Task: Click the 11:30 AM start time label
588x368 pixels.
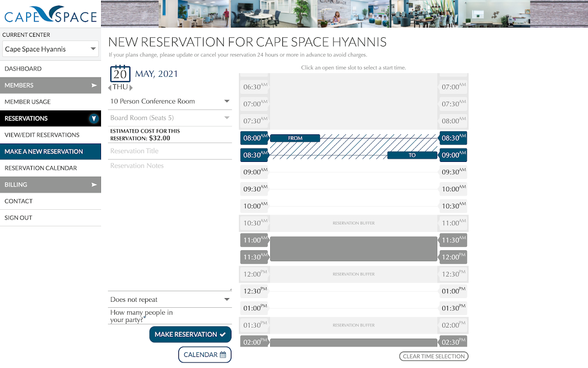Action: 255,257
